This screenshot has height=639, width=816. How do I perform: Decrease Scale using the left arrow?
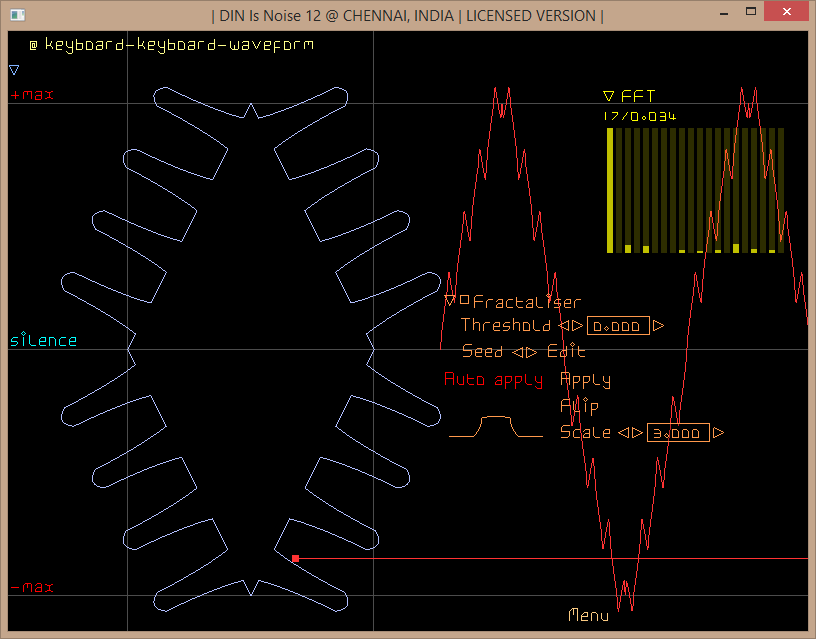coord(623,433)
